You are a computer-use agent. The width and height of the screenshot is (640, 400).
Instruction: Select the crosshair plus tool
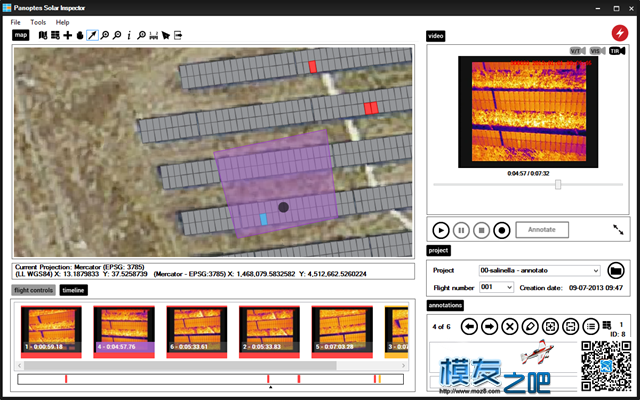(x=68, y=36)
